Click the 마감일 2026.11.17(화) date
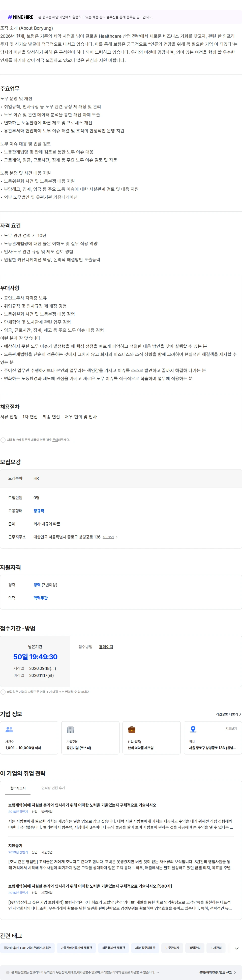The width and height of the screenshot is (242, 980). click(x=42, y=675)
